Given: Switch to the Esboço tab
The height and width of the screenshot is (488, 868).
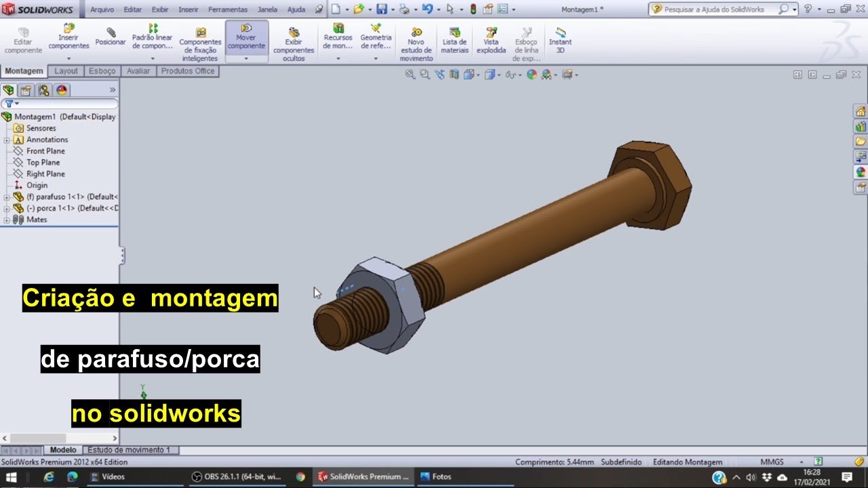Looking at the screenshot, I should [102, 71].
